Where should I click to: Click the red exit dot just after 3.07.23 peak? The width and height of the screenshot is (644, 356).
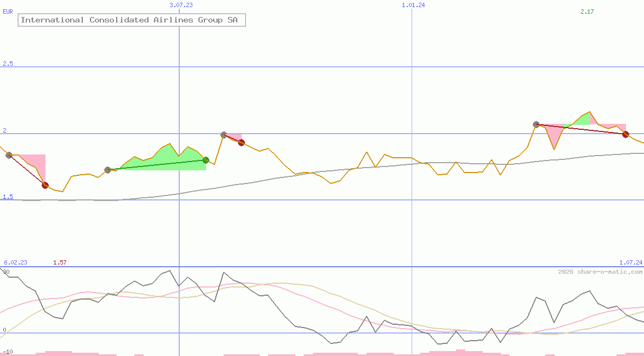241,142
